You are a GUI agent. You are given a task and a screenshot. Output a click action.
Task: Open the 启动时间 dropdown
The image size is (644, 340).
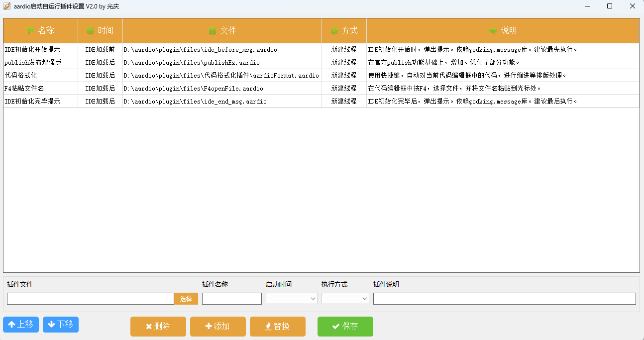pos(292,299)
